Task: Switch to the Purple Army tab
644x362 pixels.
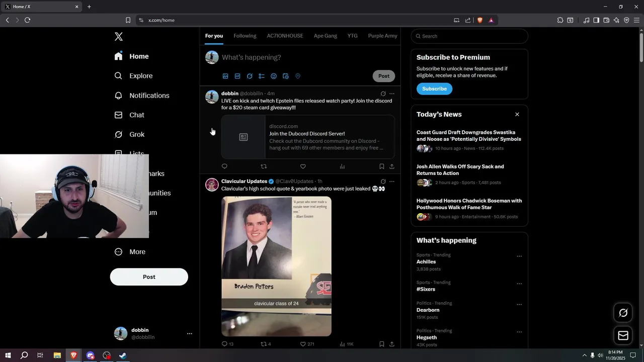Action: point(383,36)
